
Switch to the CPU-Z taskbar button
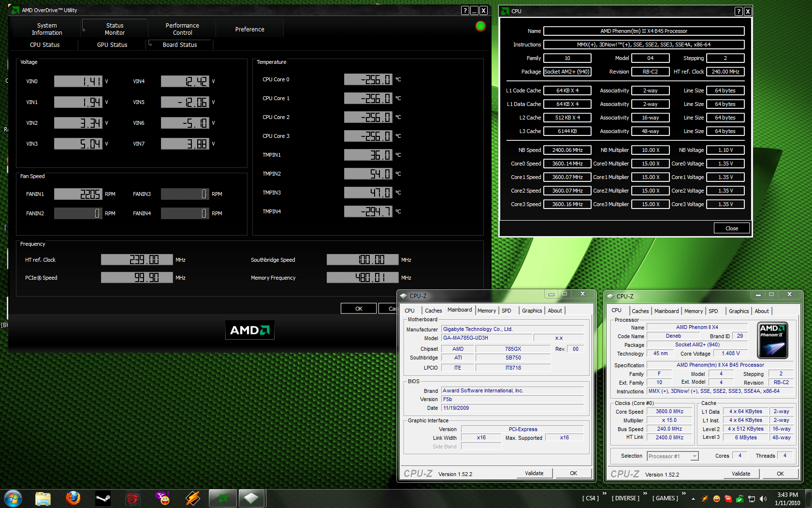[x=251, y=498]
